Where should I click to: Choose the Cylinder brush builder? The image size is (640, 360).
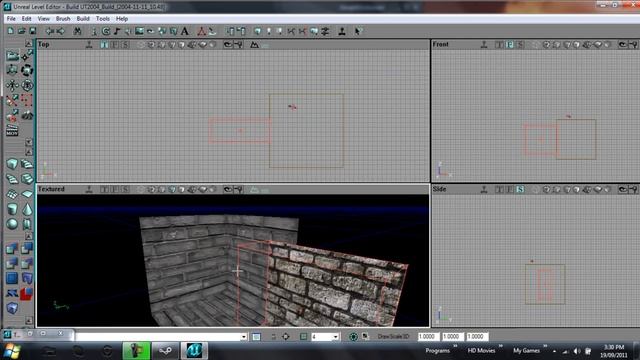(12, 209)
